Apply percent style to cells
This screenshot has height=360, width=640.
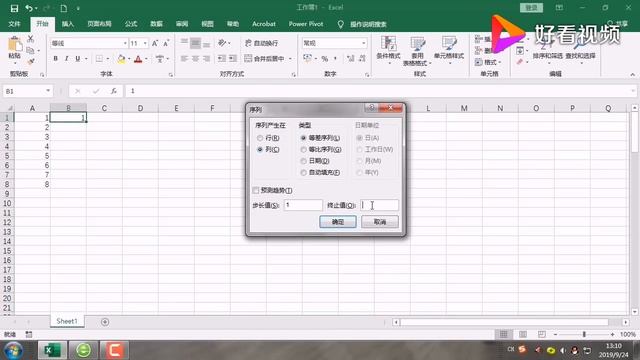pyautogui.click(x=325, y=59)
